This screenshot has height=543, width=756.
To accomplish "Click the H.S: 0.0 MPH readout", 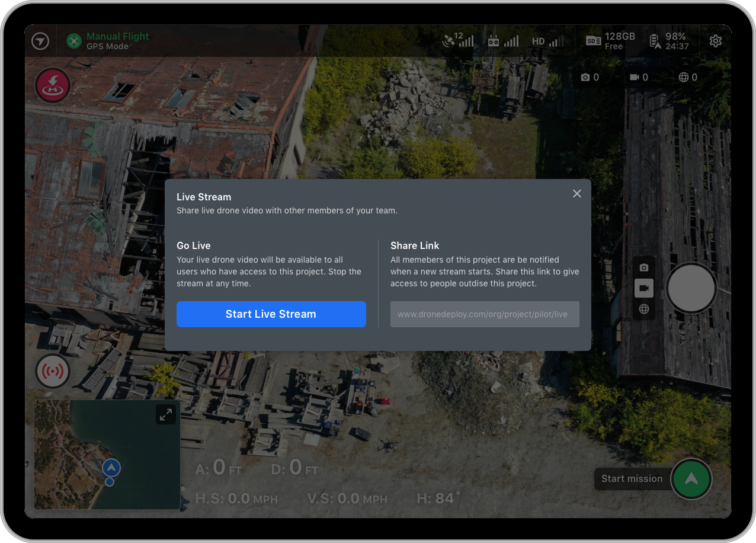I will click(236, 499).
